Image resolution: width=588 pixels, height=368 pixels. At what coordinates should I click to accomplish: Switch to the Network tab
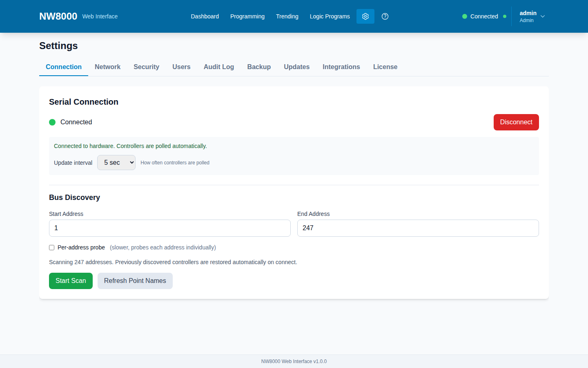tap(107, 67)
